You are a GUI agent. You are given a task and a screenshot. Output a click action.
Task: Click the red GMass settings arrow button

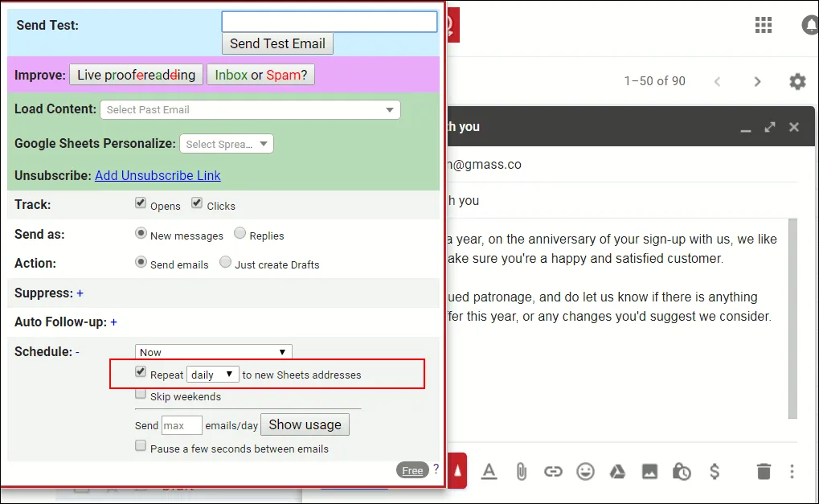click(457, 470)
